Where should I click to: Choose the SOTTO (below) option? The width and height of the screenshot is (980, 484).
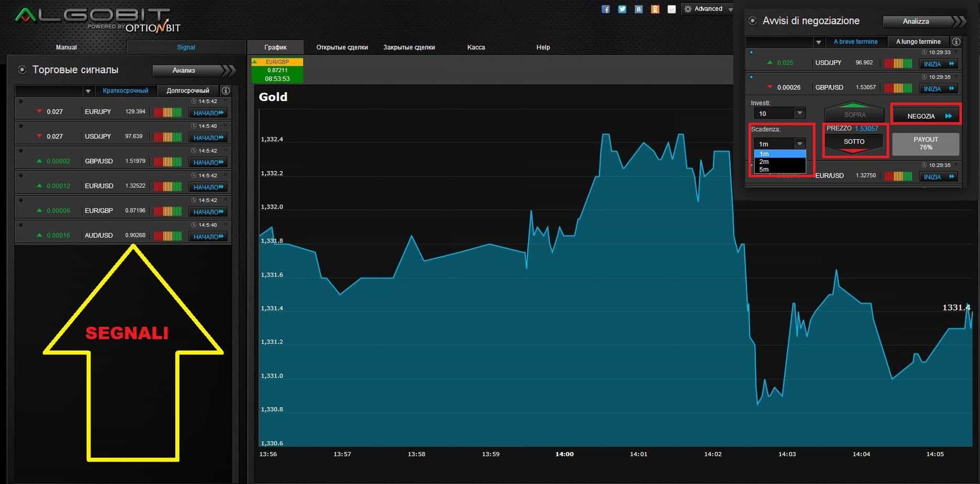tap(854, 143)
